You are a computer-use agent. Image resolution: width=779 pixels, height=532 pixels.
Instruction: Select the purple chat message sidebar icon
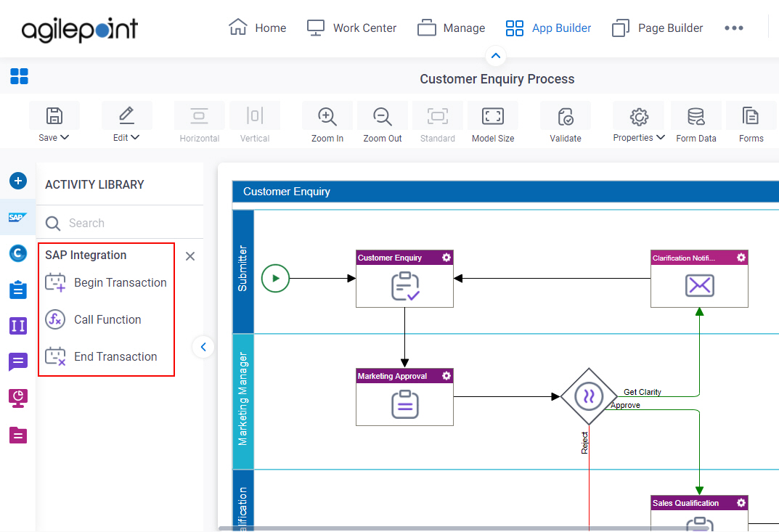pyautogui.click(x=18, y=361)
